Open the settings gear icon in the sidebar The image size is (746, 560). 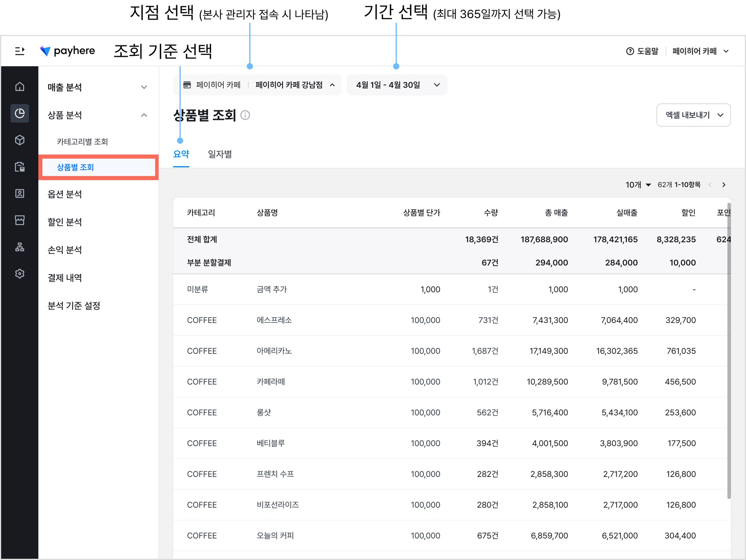(x=20, y=273)
